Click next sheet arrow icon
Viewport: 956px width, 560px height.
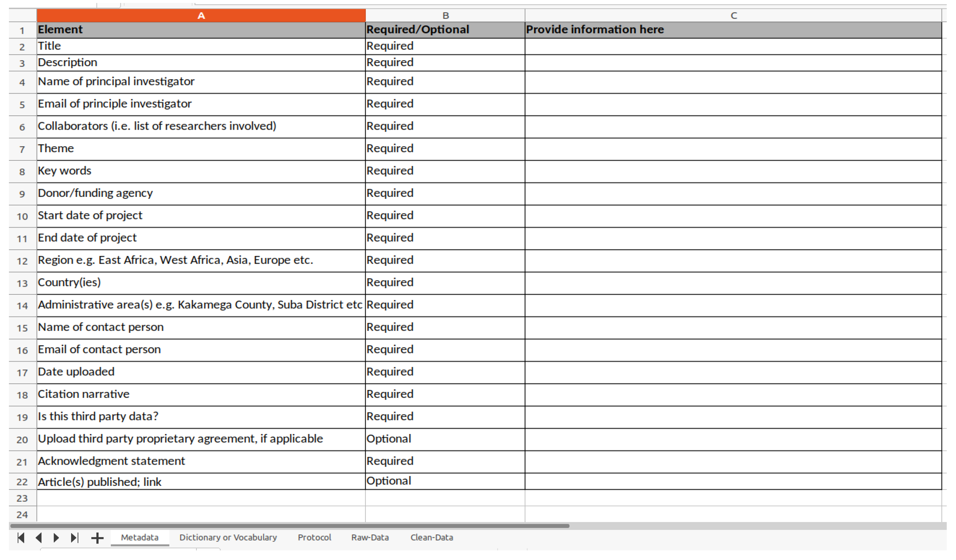pyautogui.click(x=56, y=538)
